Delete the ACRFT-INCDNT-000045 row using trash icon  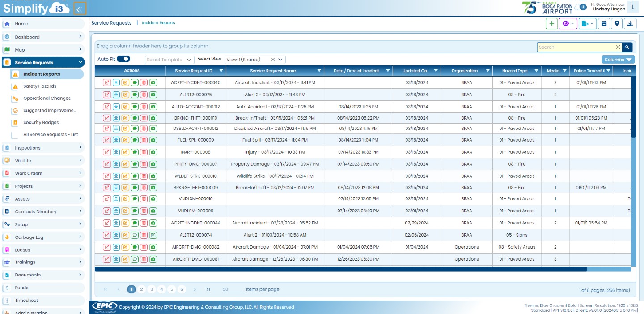click(144, 82)
